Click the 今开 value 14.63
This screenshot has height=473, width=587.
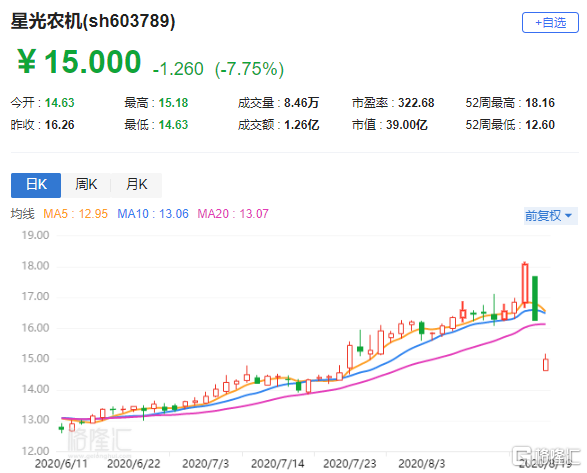click(x=60, y=103)
